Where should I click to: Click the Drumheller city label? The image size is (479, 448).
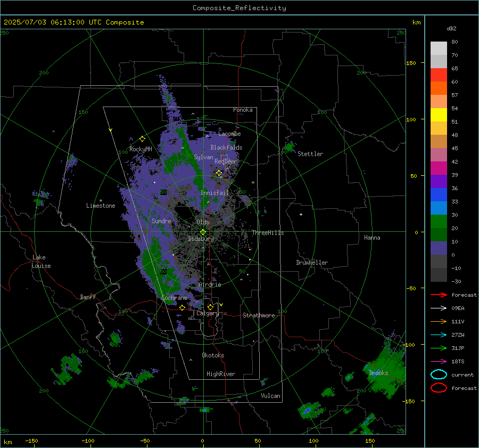point(312,263)
